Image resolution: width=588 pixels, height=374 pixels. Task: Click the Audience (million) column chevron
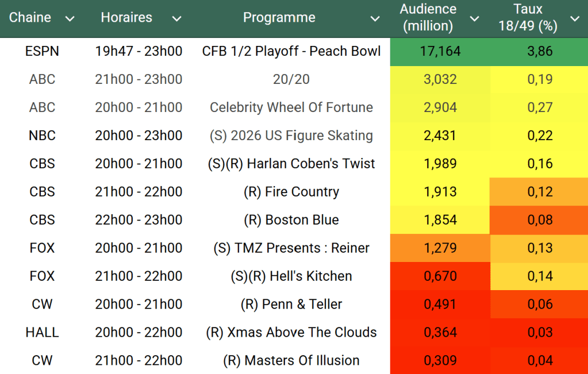coord(474,19)
